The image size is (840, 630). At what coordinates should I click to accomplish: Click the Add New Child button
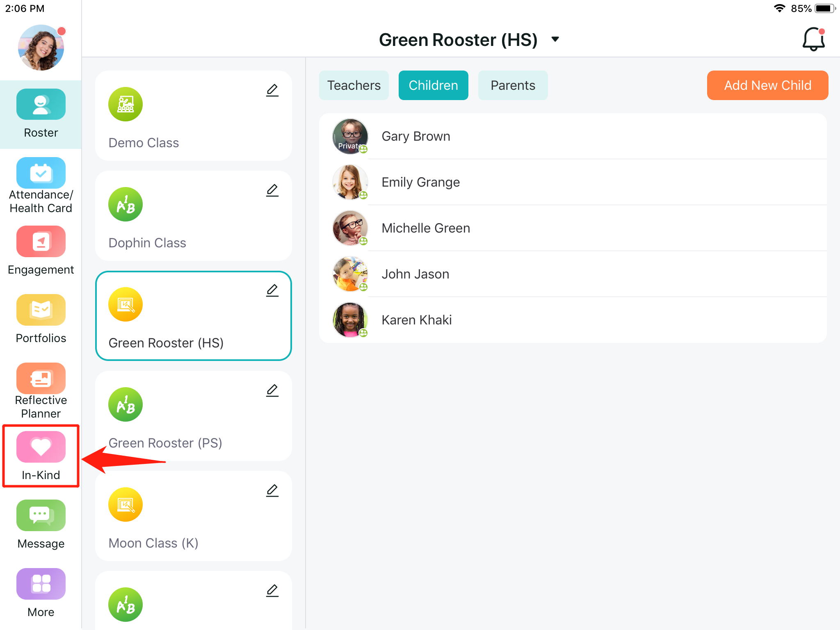(x=768, y=85)
